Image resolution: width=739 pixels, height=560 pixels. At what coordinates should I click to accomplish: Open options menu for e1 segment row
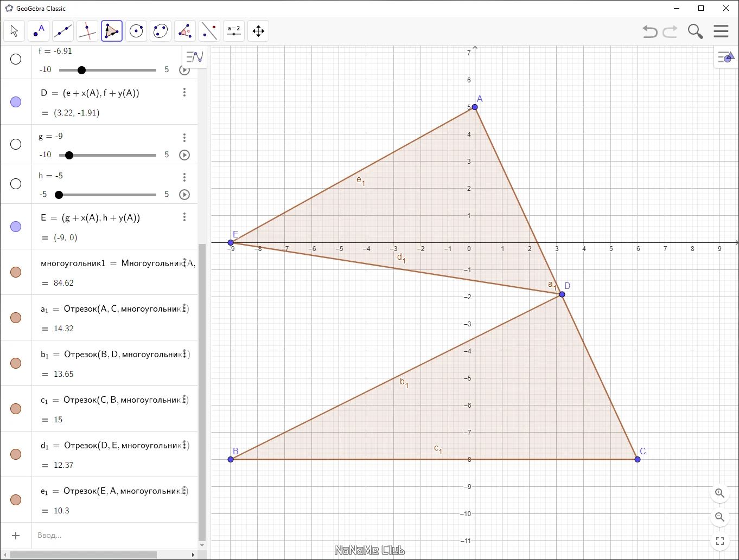(184, 491)
